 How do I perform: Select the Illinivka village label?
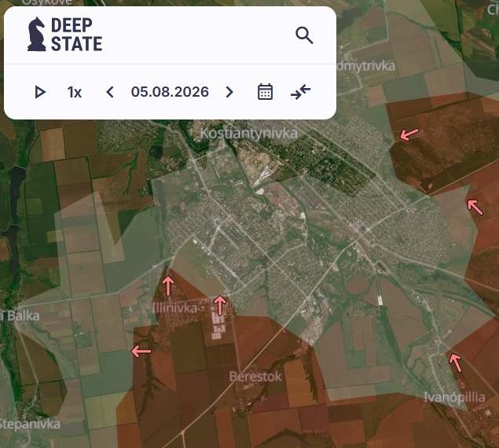click(x=174, y=308)
